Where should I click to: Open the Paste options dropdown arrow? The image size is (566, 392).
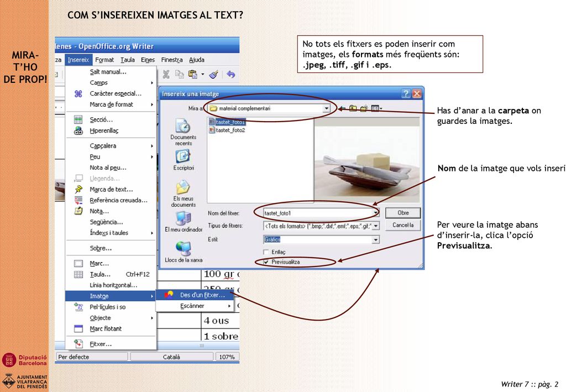[202, 74]
